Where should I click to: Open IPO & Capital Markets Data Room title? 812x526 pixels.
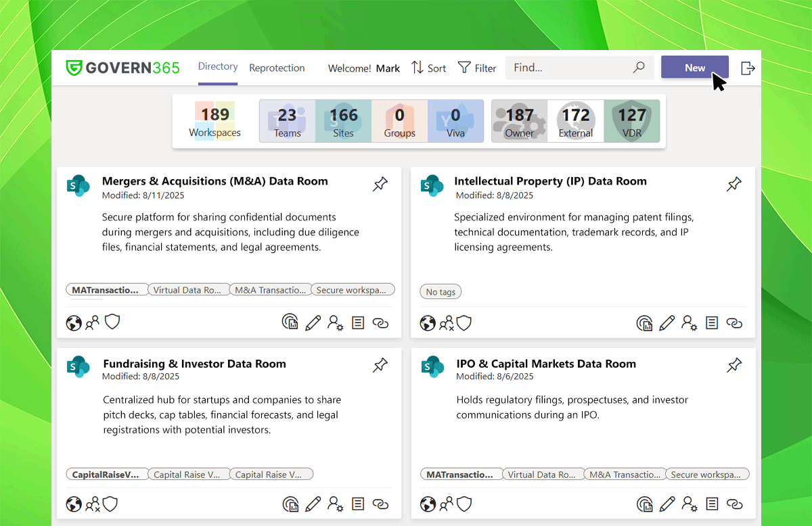click(x=546, y=364)
